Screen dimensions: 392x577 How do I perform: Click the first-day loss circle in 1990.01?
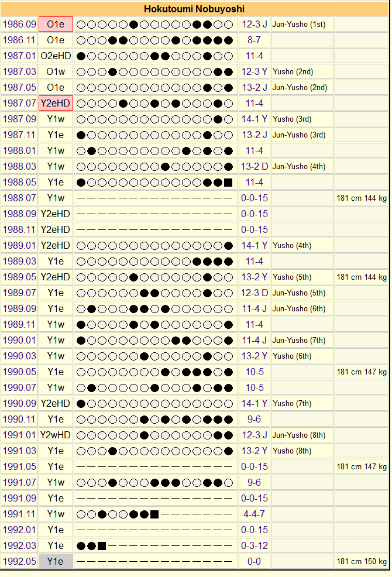[x=81, y=341]
